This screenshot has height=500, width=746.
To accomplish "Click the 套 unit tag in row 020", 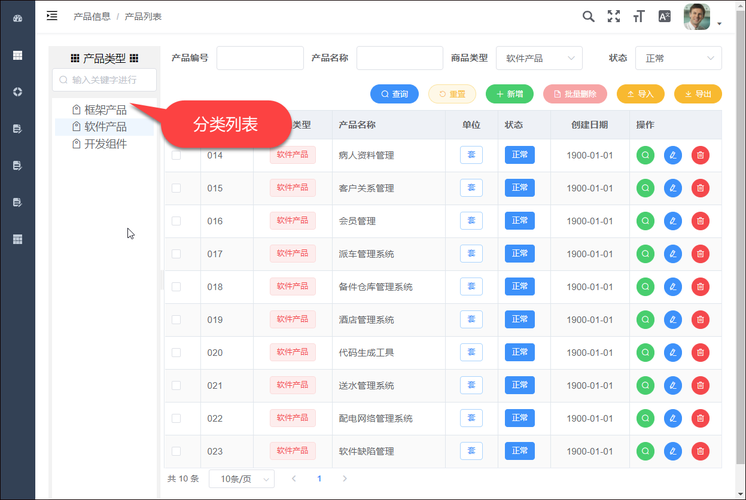I will (x=471, y=352).
